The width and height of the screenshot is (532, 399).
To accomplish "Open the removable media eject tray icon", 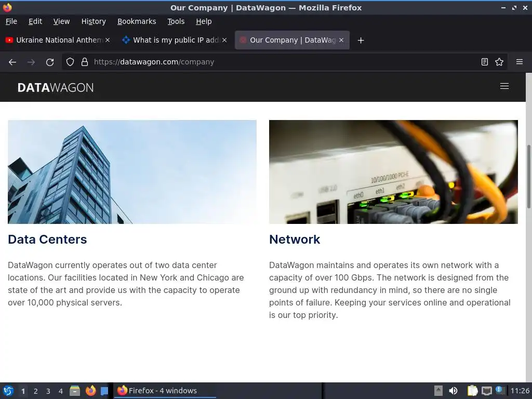I will pyautogui.click(x=438, y=391).
